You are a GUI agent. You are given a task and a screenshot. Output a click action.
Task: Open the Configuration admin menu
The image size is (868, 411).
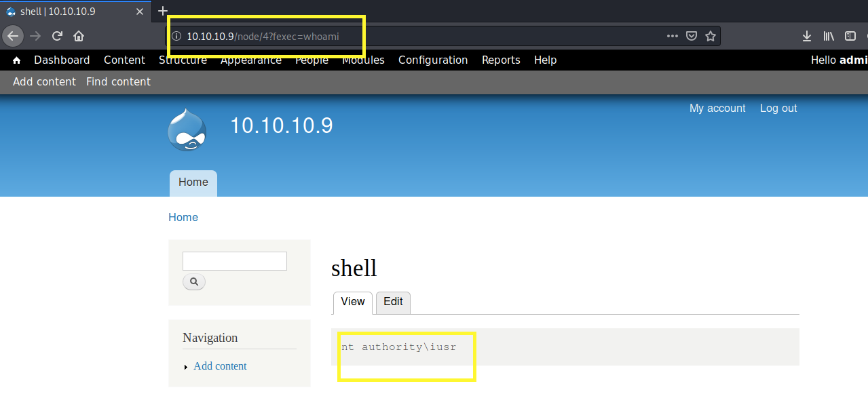(432, 60)
